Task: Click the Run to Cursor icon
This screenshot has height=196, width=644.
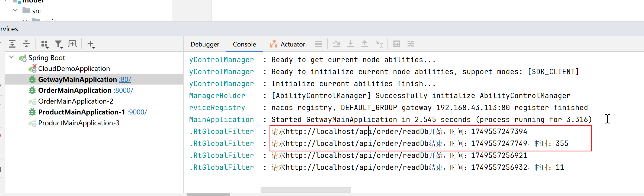Action: [x=379, y=44]
